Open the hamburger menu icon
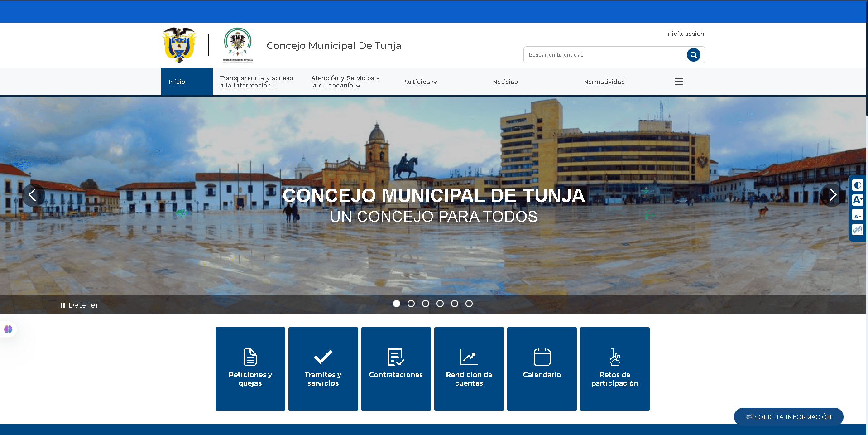This screenshot has height=435, width=868. pyautogui.click(x=678, y=82)
